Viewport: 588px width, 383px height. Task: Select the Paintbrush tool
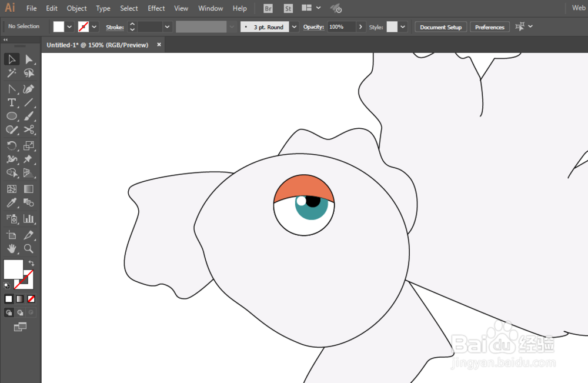[x=28, y=116]
